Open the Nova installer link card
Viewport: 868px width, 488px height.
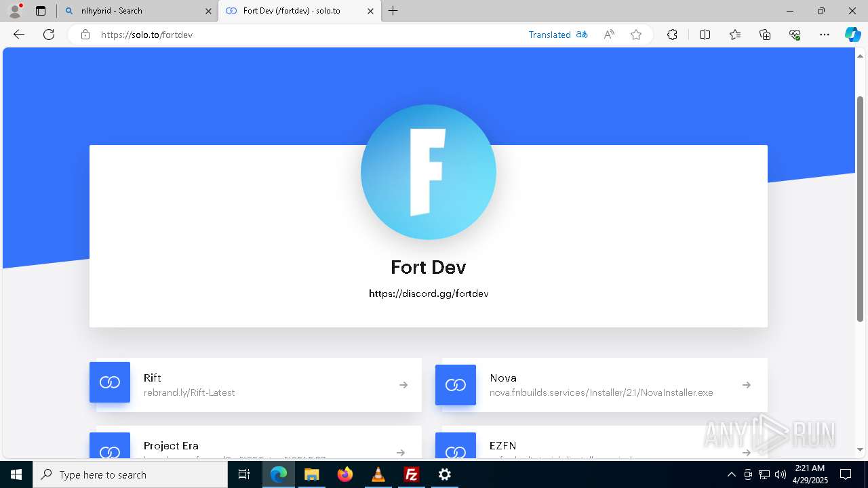click(x=601, y=385)
